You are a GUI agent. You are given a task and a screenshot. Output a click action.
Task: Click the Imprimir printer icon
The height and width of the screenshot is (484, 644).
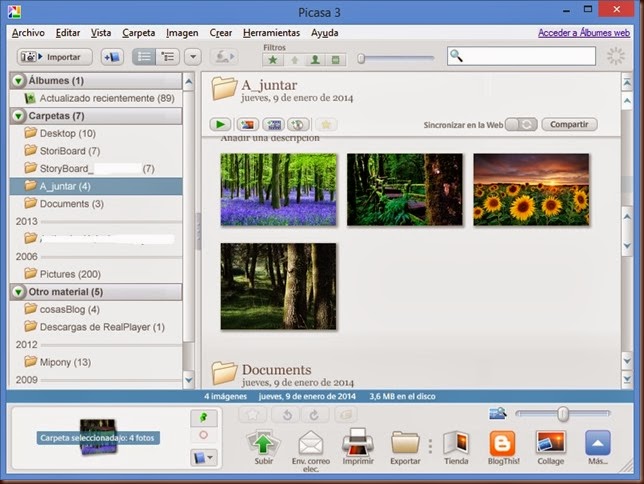358,447
